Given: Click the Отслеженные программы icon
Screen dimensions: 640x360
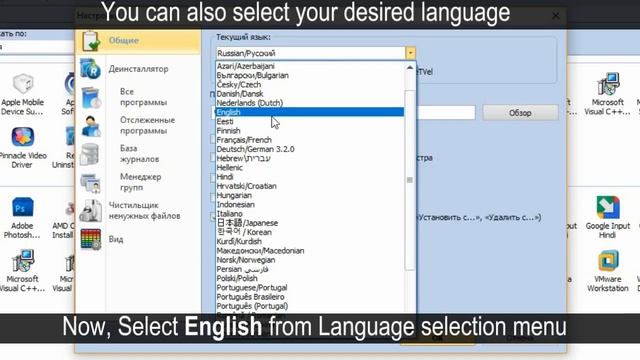Looking at the screenshot, I should [x=91, y=126].
